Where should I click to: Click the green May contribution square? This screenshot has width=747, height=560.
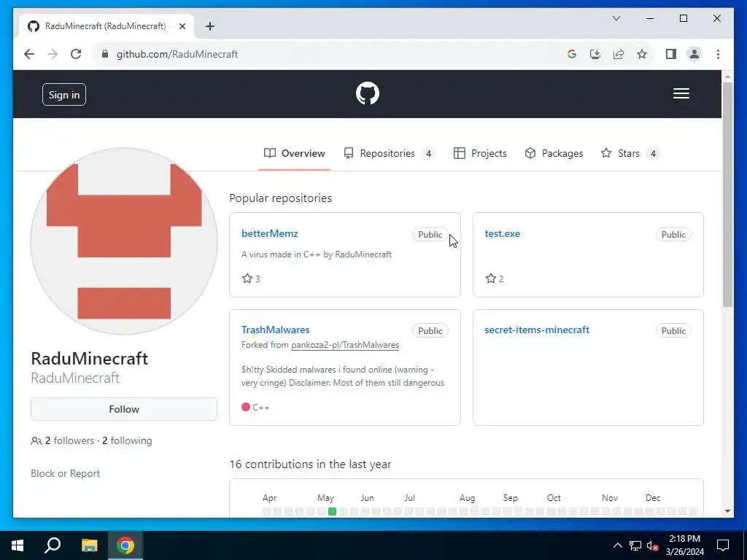tap(332, 511)
